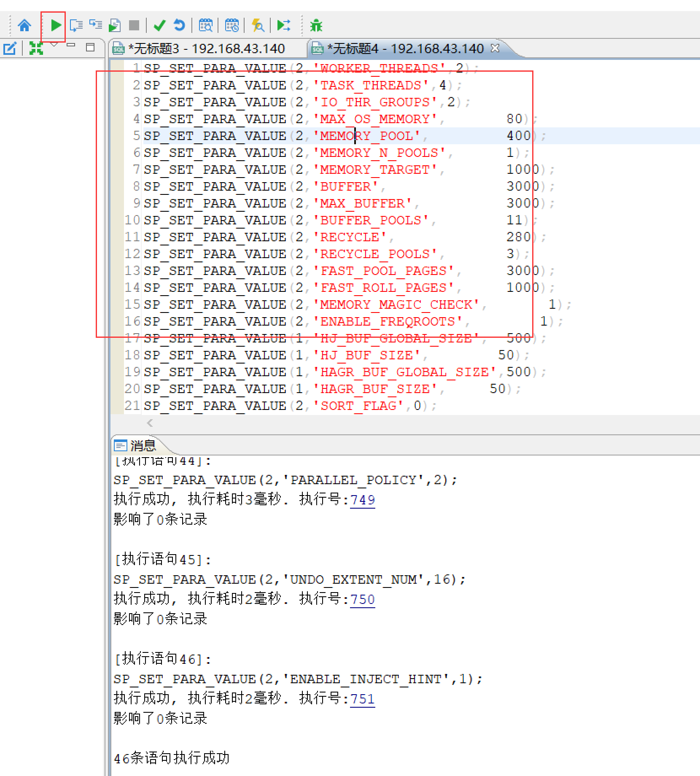The image size is (700, 776).
Task: Click the 'TASK_THREADS' line in the editor
Action: coord(303,85)
